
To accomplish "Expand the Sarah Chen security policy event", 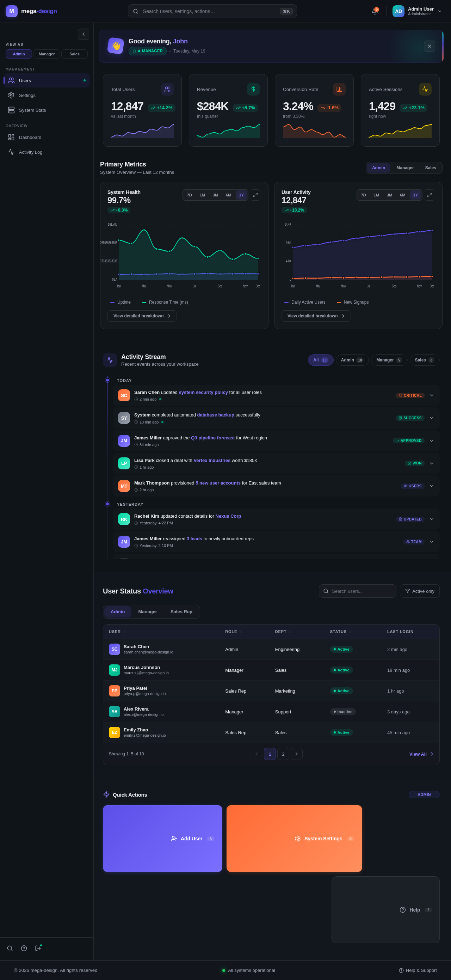I will 432,395.
